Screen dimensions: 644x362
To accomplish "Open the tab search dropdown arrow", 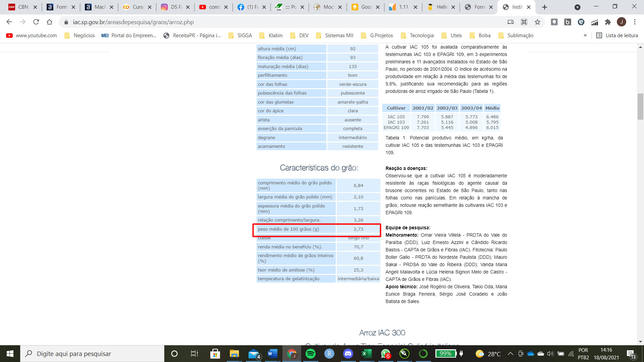I will (577, 7).
